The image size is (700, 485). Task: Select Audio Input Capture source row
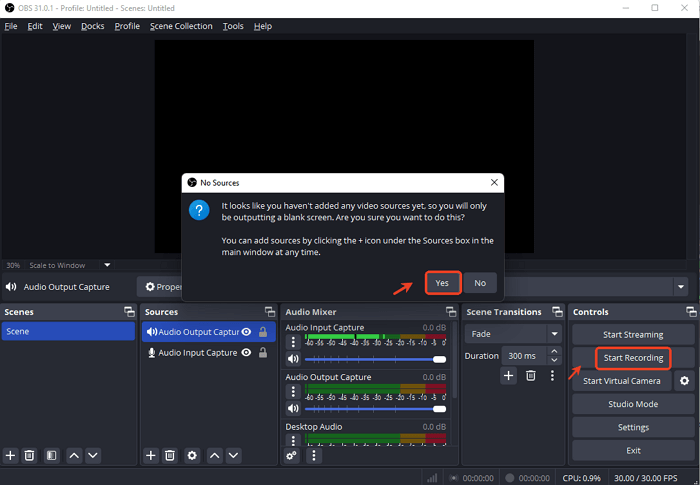tap(208, 353)
